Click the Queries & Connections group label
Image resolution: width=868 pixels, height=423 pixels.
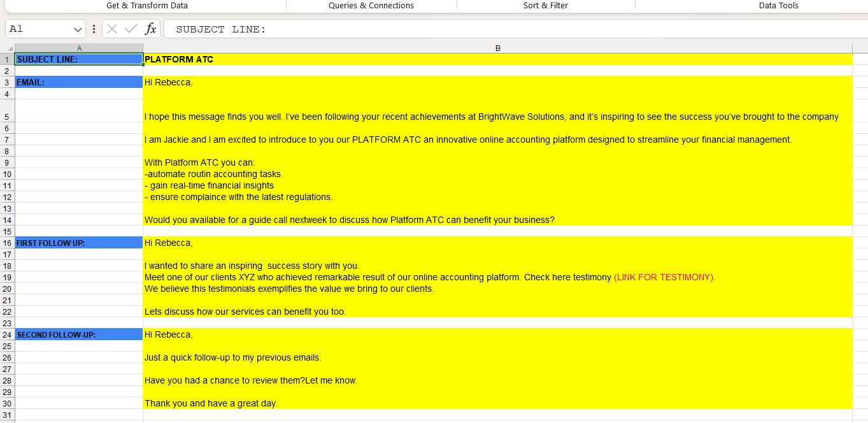[x=371, y=6]
